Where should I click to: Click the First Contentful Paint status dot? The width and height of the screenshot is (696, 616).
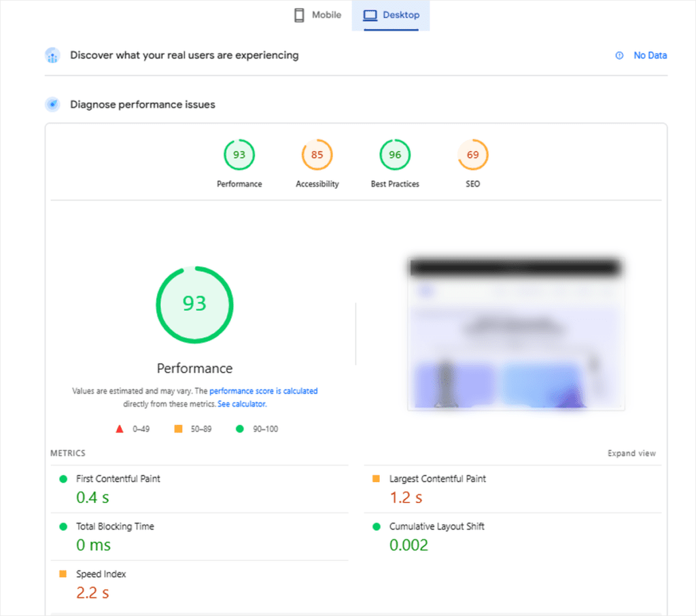pos(63,479)
